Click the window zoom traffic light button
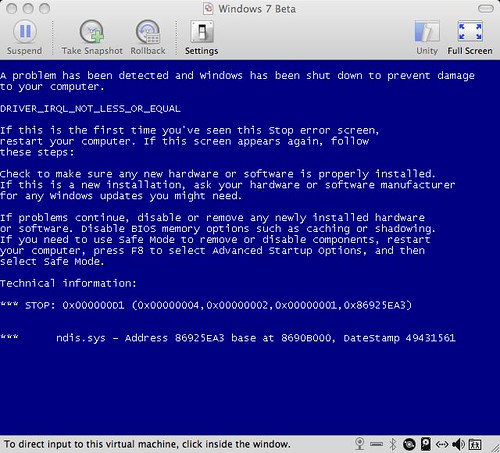Viewport: 500px width, 453px height. click(44, 8)
